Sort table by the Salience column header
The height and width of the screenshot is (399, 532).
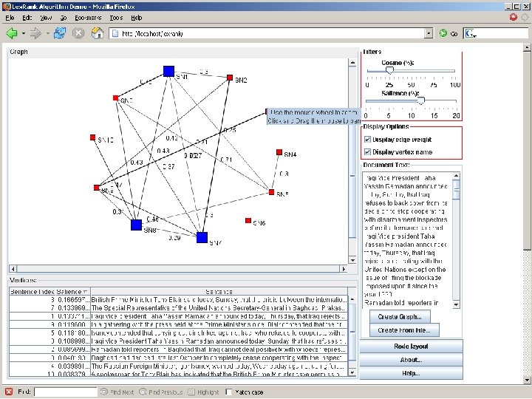click(x=72, y=291)
